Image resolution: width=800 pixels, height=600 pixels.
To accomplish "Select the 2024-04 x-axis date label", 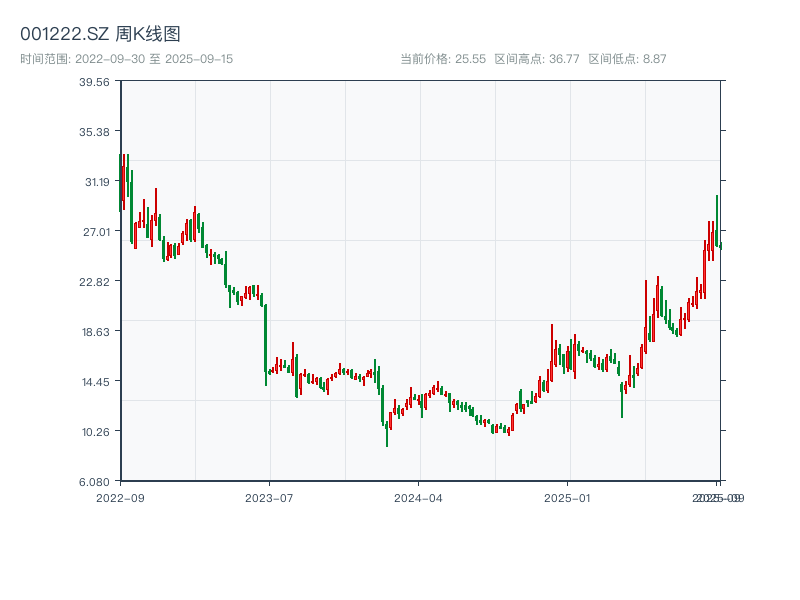I will click(419, 497).
